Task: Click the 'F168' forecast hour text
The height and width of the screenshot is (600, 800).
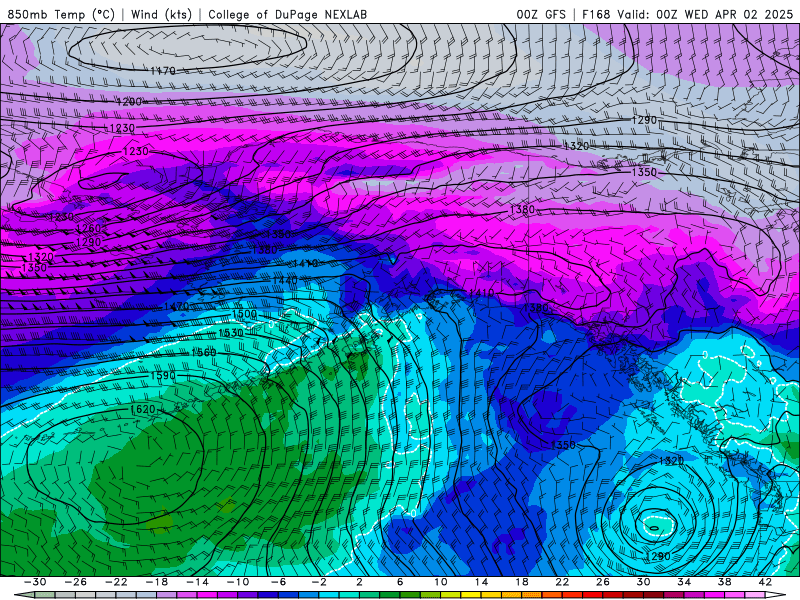Action: pos(596,14)
